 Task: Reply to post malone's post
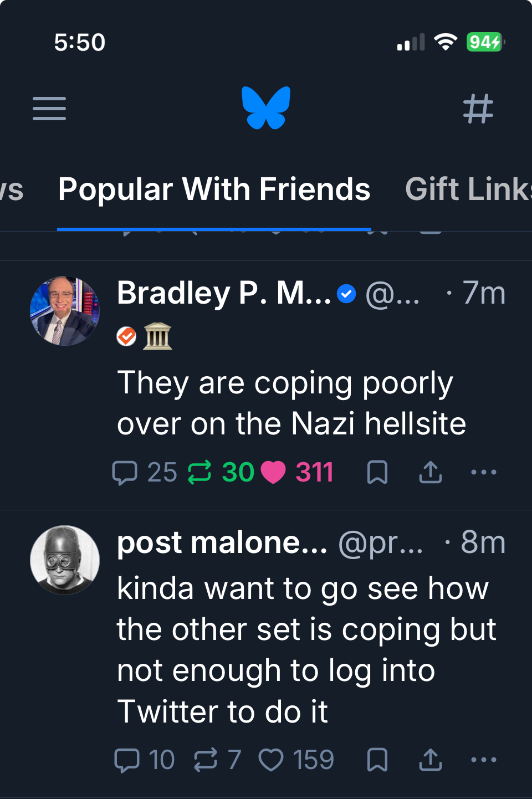click(127, 760)
